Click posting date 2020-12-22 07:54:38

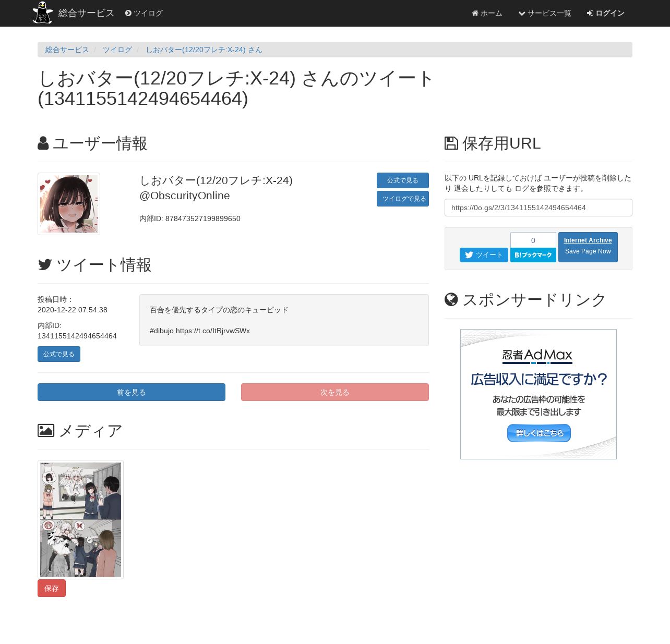[x=73, y=310]
